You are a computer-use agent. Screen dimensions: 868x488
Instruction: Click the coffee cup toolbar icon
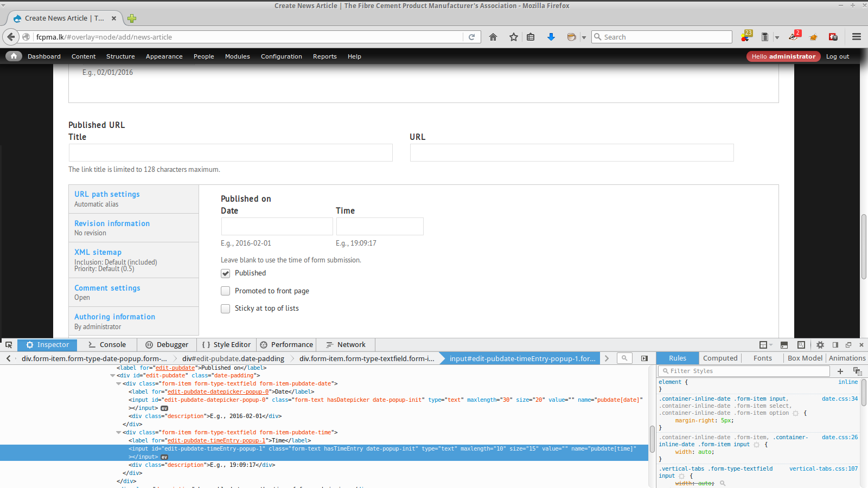[571, 37]
